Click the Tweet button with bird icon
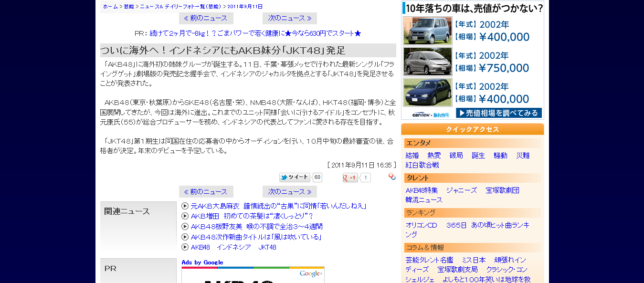Screen dimensions: 644x283 295,178
